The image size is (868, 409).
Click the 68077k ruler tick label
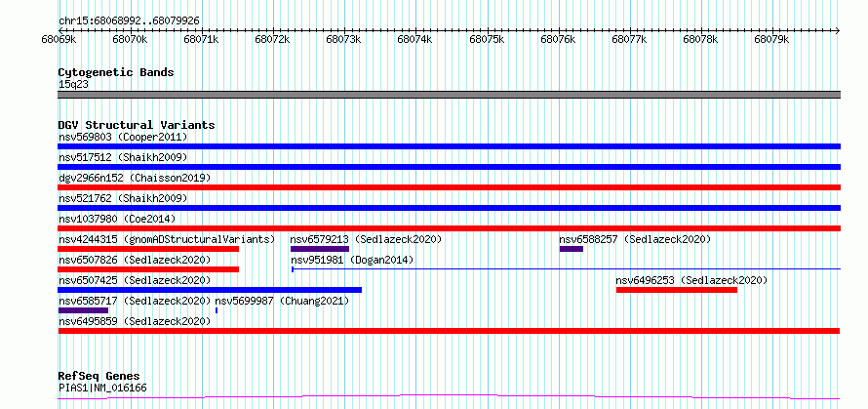click(630, 40)
